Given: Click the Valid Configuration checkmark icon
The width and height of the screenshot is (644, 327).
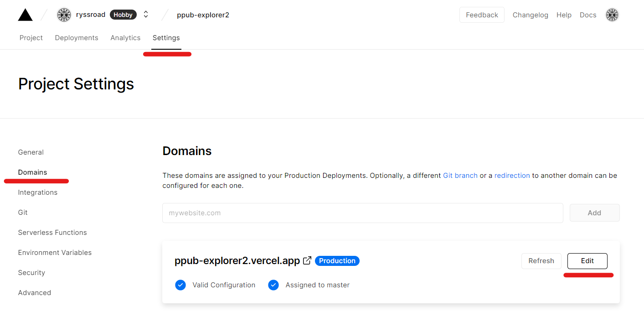Looking at the screenshot, I should tap(180, 285).
